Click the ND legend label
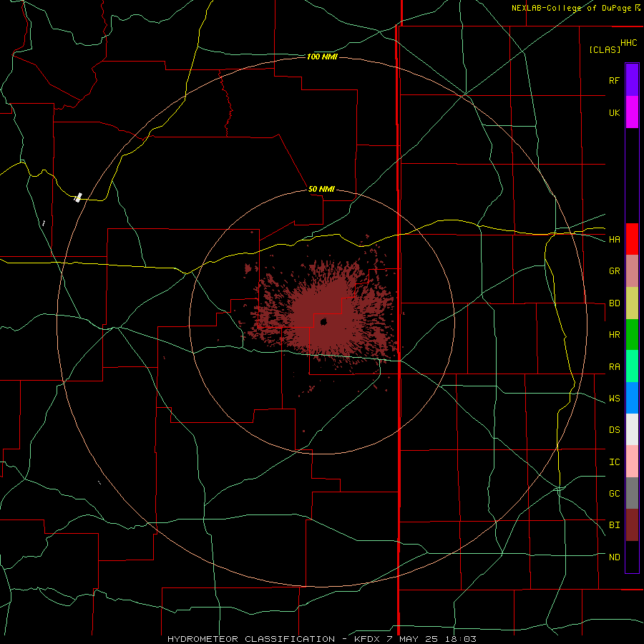The height and width of the screenshot is (644, 644). (614, 557)
